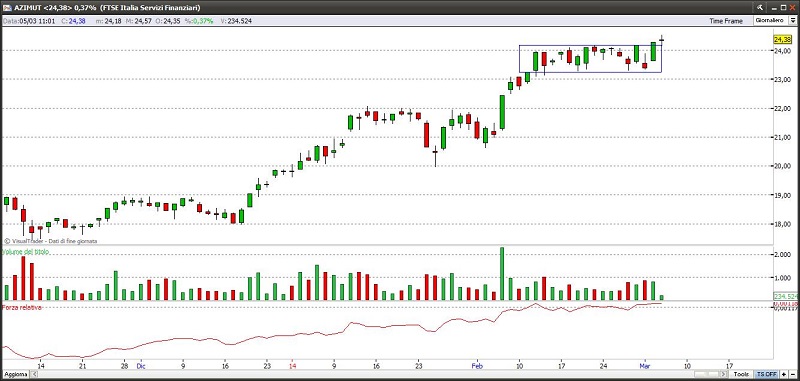Close the chart window
Screen dimensions: 800x381
coord(792,7)
